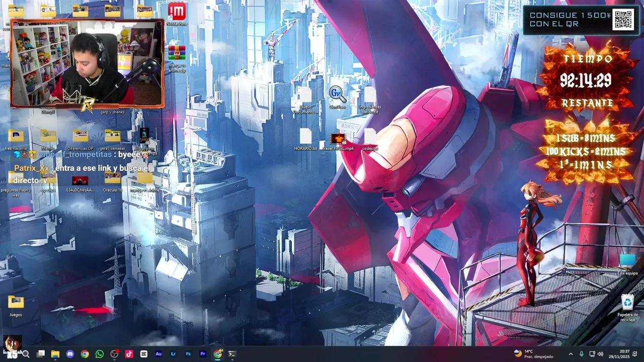Open TikTok app in taskbar
This screenshot has height=362, width=644.
[129, 354]
